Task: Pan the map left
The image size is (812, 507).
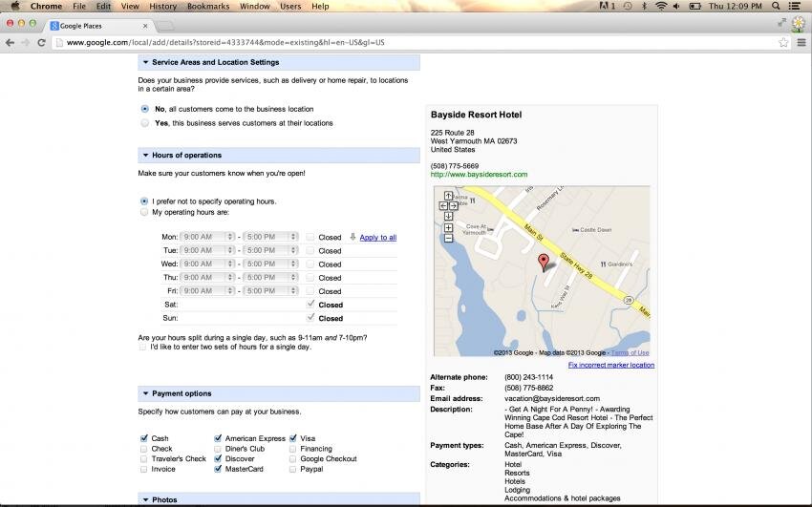Action: click(x=443, y=206)
